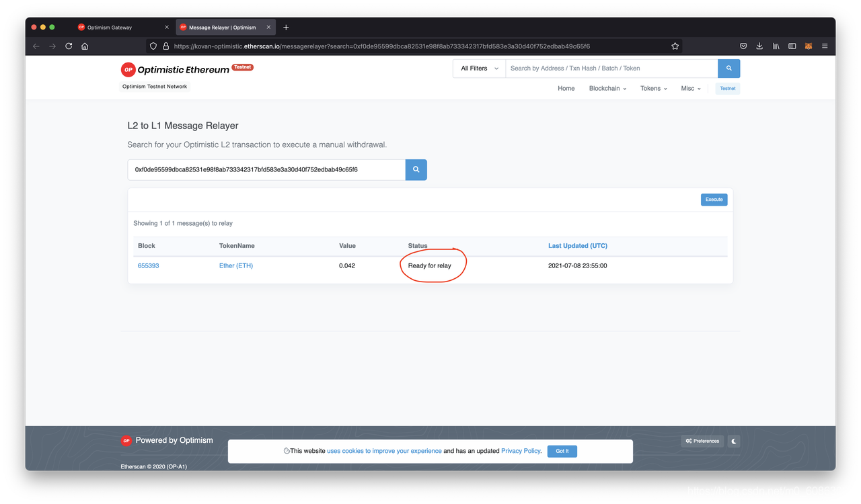
Task: Click the L2 transaction hash input
Action: tap(266, 169)
